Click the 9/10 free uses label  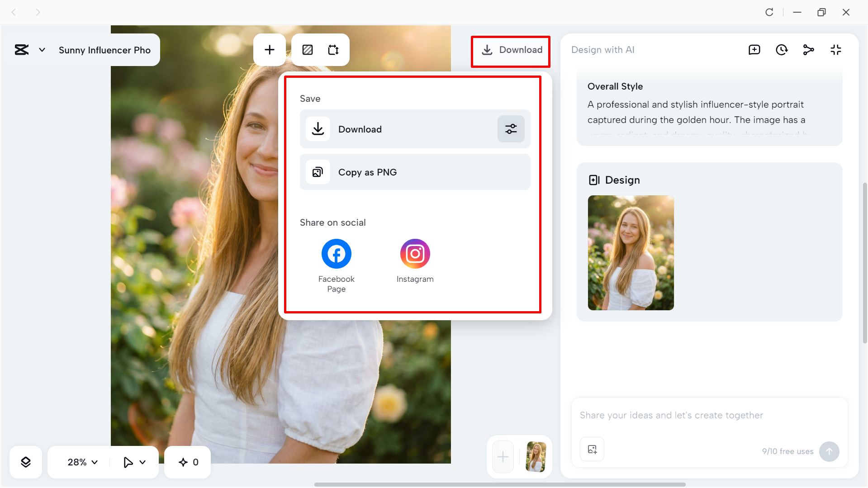pos(787,451)
